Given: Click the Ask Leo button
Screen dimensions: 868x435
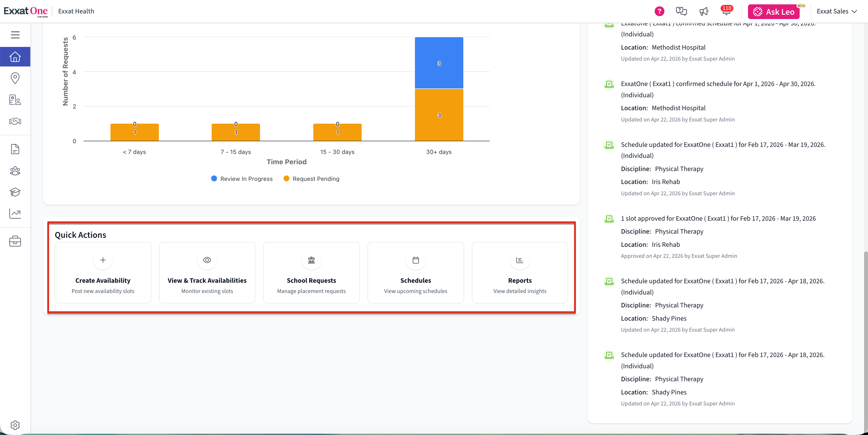Looking at the screenshot, I should (x=774, y=12).
